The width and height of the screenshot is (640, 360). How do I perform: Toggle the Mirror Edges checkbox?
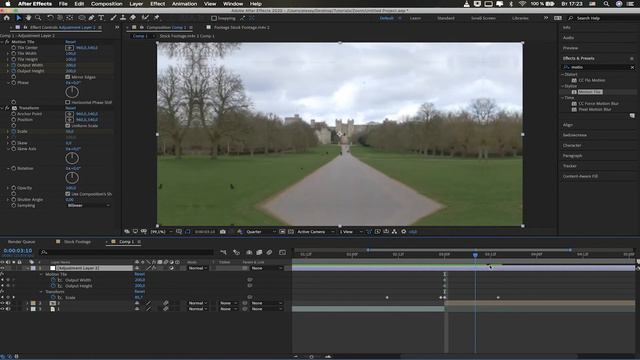[68, 77]
